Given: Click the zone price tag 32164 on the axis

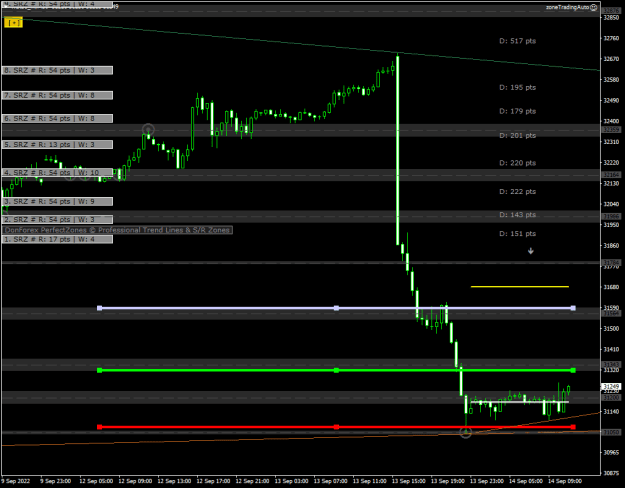Looking at the screenshot, I should pyautogui.click(x=611, y=175).
